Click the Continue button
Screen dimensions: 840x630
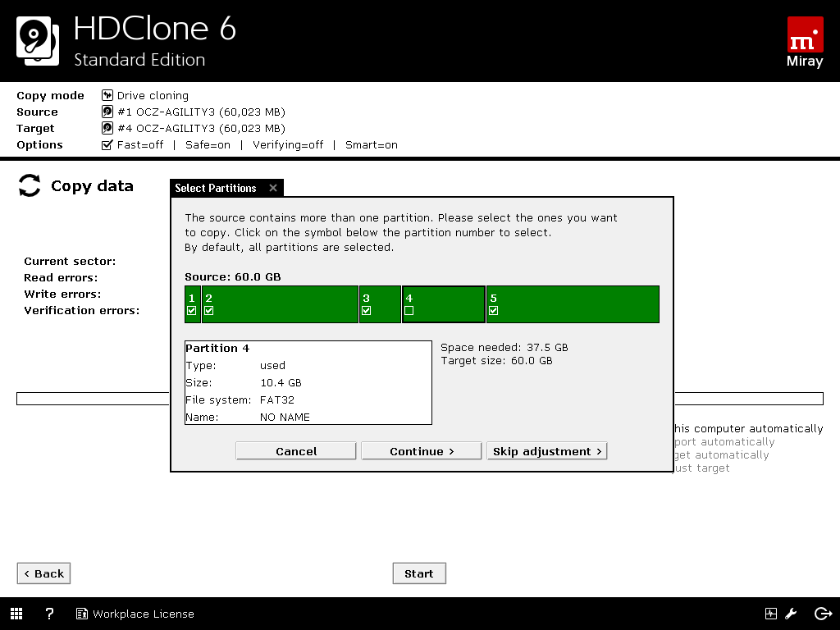pos(422,451)
